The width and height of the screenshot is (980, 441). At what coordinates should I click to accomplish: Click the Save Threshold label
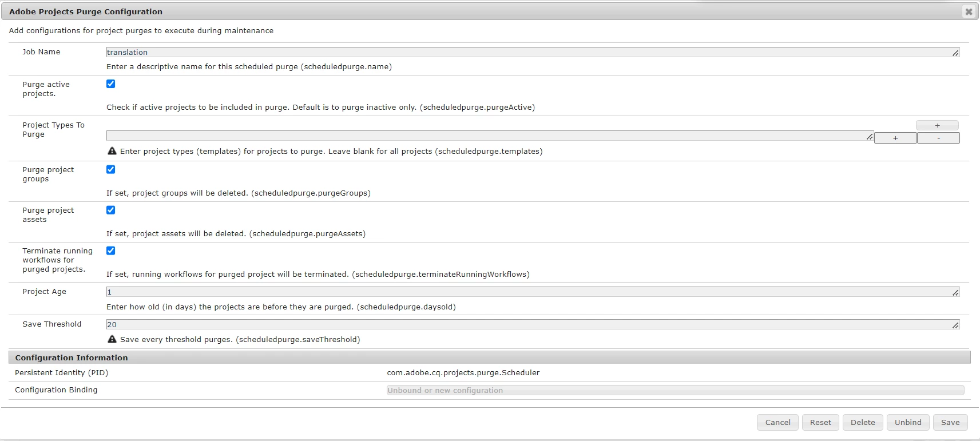(52, 324)
